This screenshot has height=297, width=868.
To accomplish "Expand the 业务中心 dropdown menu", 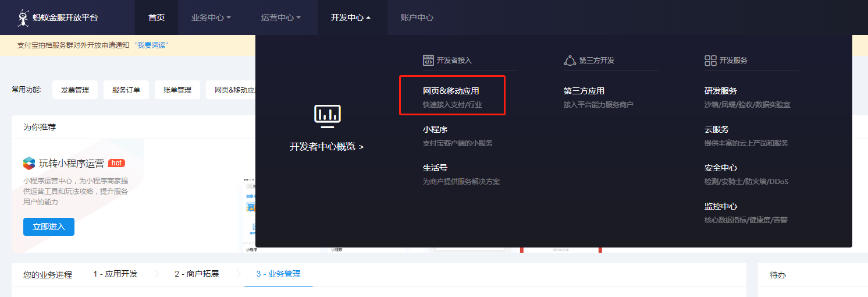I will coord(211,17).
